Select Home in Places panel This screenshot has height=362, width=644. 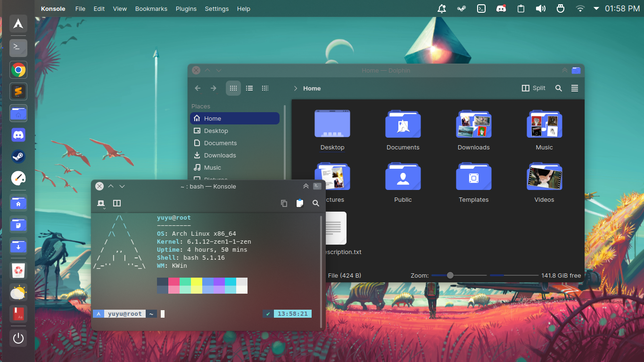[235, 118]
